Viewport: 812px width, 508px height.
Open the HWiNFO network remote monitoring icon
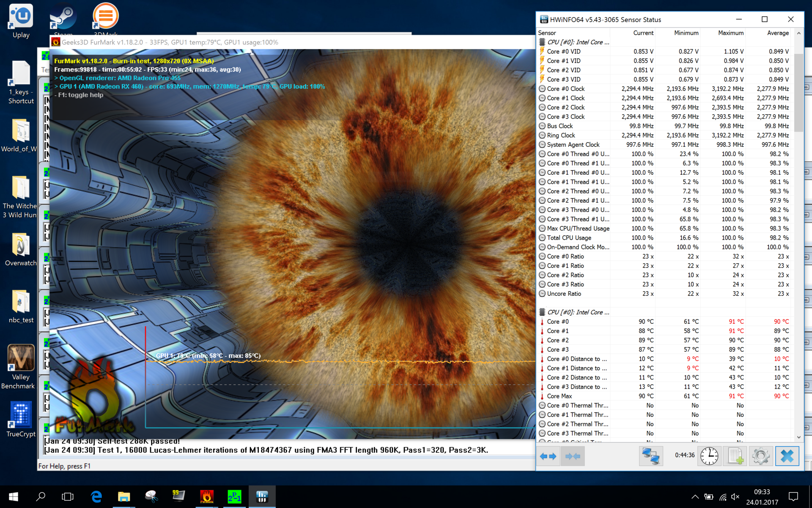[650, 456]
